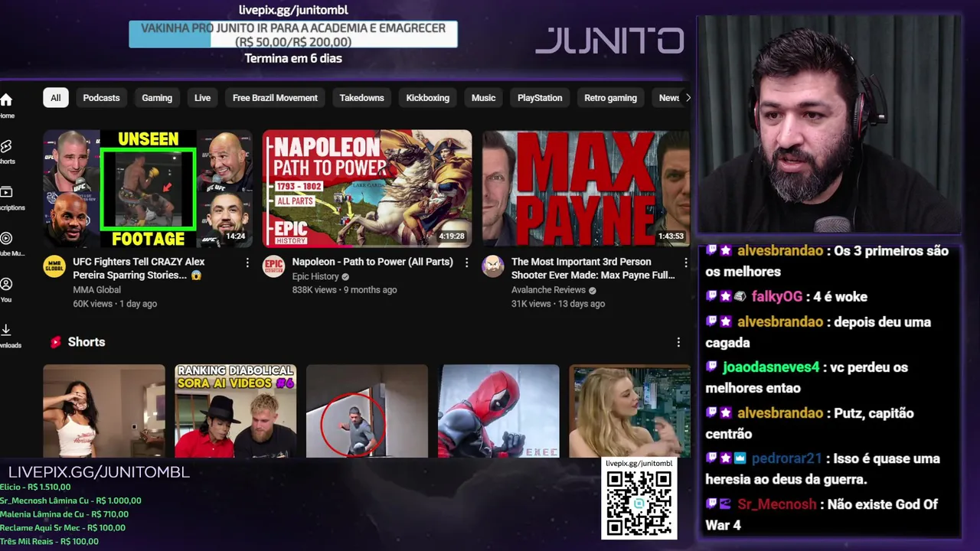This screenshot has height=551, width=980.
Task: Select the Retro gaming category chip
Action: click(610, 98)
